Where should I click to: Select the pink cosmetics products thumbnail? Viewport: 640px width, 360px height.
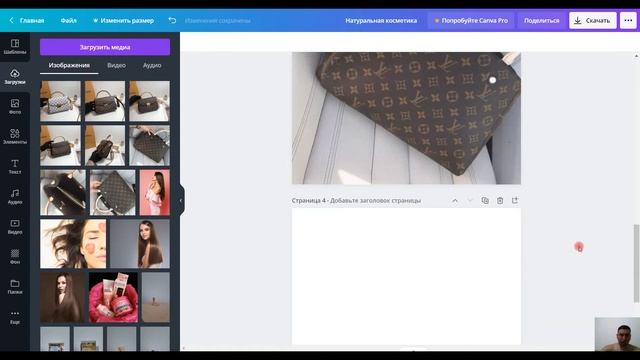(x=113, y=297)
